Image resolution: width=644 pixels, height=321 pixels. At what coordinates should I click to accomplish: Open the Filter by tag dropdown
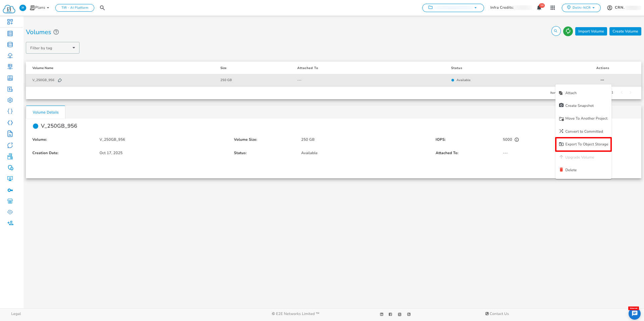[x=53, y=48]
